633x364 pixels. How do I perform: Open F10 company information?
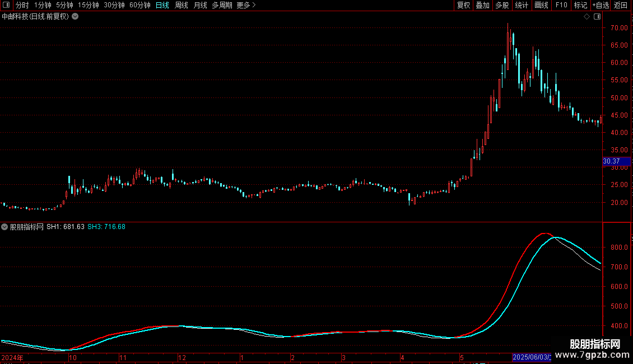[x=561, y=5]
